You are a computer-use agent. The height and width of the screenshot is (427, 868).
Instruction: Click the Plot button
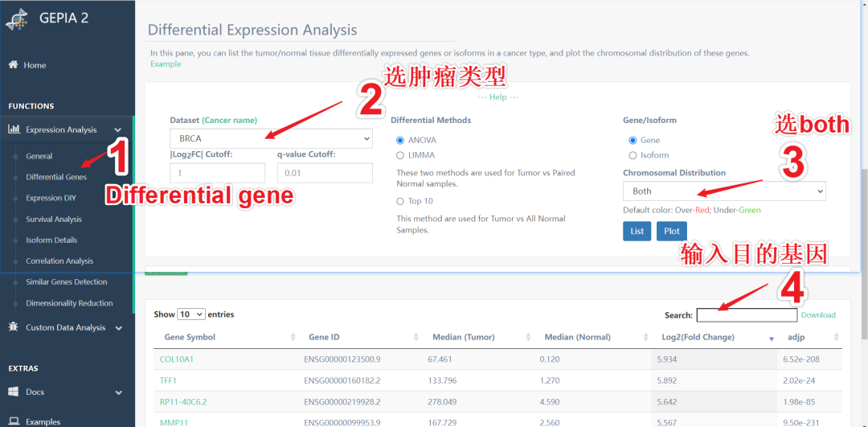[671, 231]
